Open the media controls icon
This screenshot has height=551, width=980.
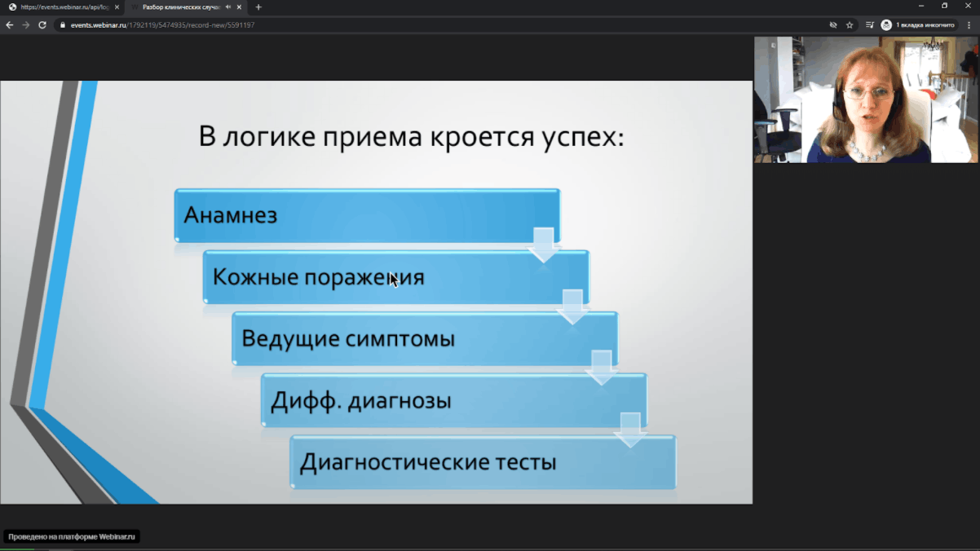[x=869, y=25]
